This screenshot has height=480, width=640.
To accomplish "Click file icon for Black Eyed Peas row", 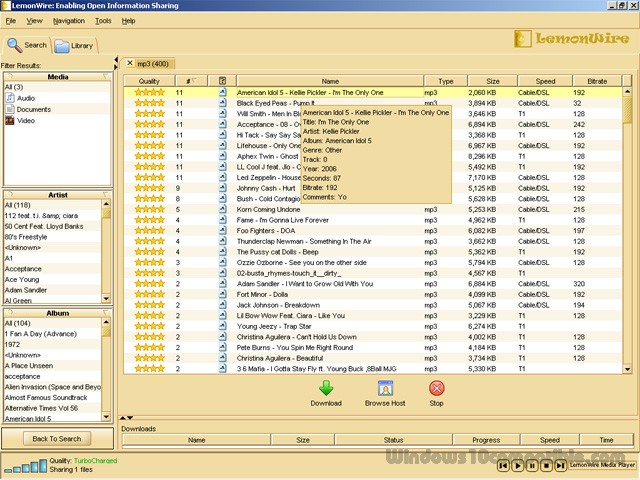I will 222,103.
